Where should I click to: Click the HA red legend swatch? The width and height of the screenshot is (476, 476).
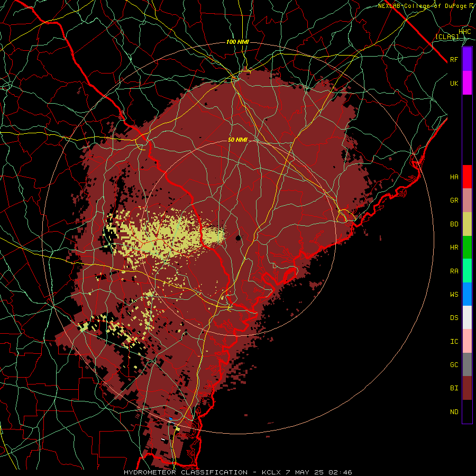pyautogui.click(x=467, y=177)
